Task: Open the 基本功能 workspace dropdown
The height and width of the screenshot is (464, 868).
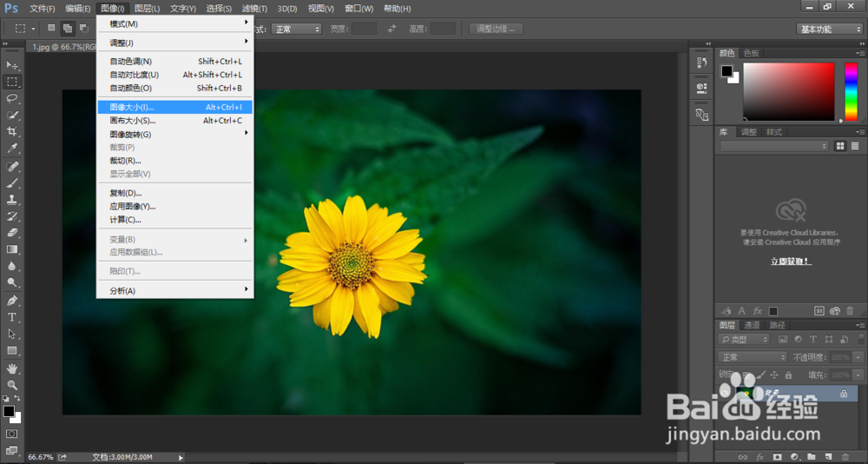Action: pyautogui.click(x=829, y=29)
